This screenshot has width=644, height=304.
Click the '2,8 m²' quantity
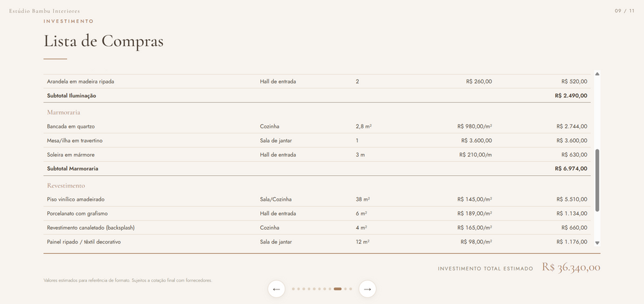(363, 126)
